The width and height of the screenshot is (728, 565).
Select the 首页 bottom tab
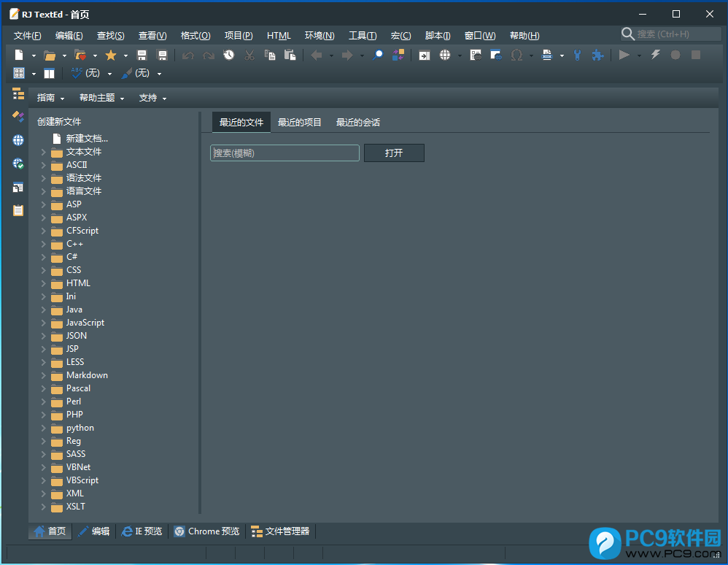50,531
